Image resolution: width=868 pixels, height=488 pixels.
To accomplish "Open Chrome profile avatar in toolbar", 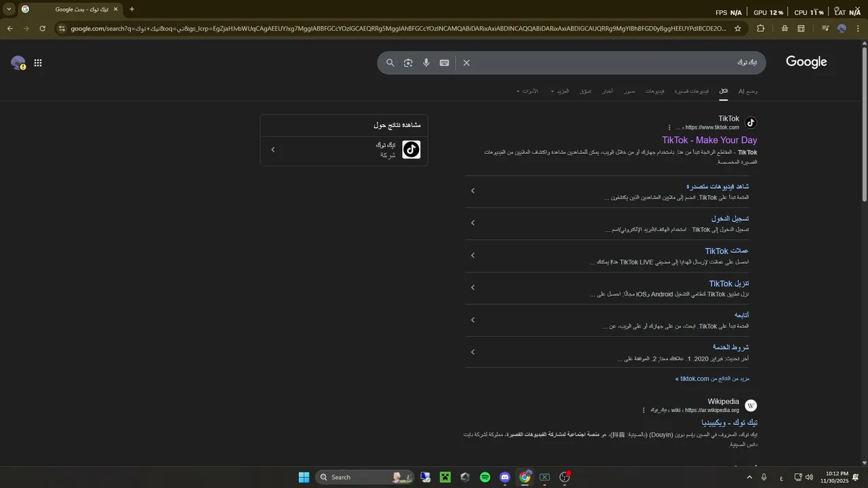I will pyautogui.click(x=842, y=28).
